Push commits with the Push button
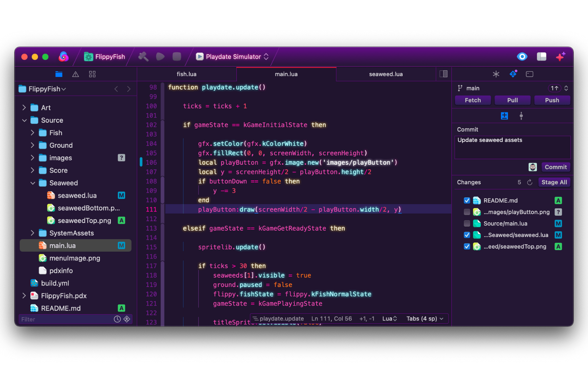 [552, 100]
